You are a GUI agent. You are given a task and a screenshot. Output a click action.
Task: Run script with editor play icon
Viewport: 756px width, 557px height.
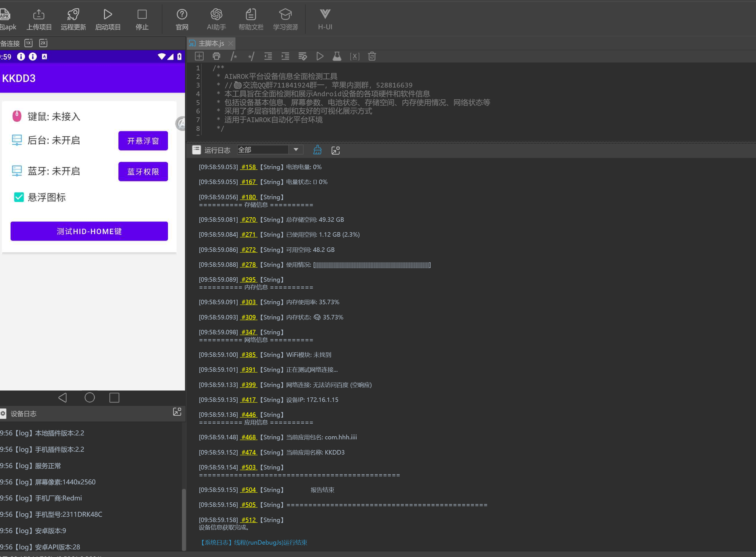point(320,56)
